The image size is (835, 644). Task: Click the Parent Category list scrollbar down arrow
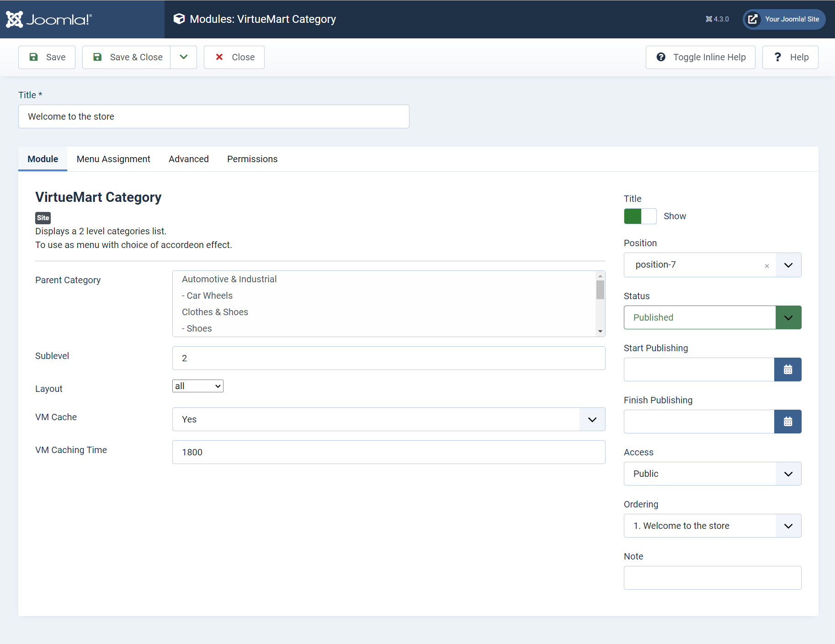[600, 332]
